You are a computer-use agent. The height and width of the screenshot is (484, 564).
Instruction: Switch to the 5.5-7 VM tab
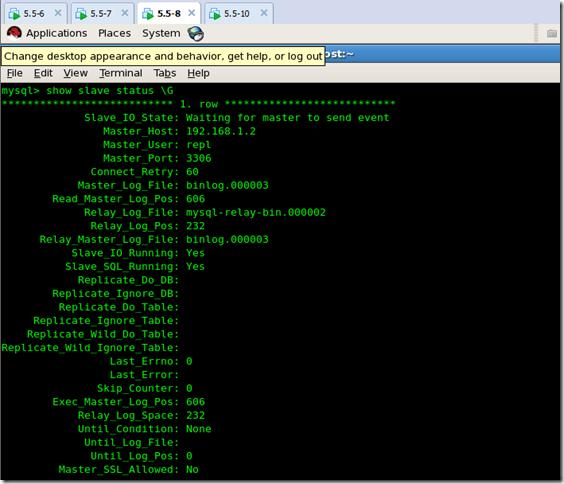tap(101, 14)
